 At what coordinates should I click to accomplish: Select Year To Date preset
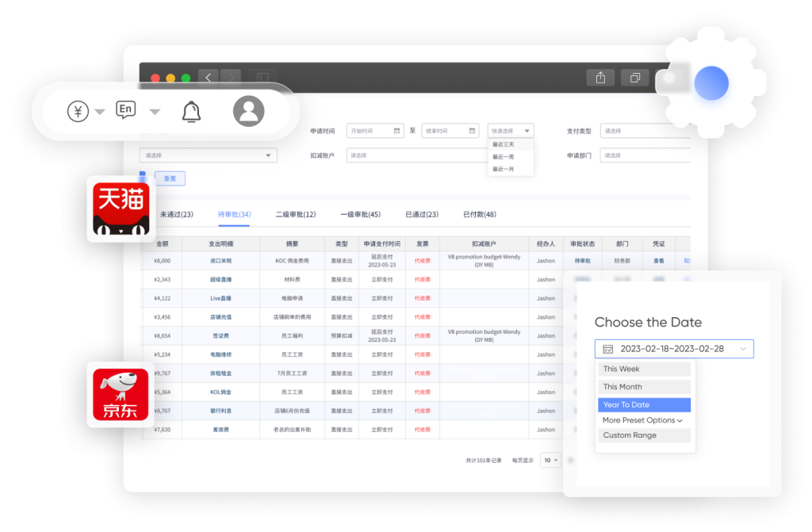pyautogui.click(x=645, y=404)
